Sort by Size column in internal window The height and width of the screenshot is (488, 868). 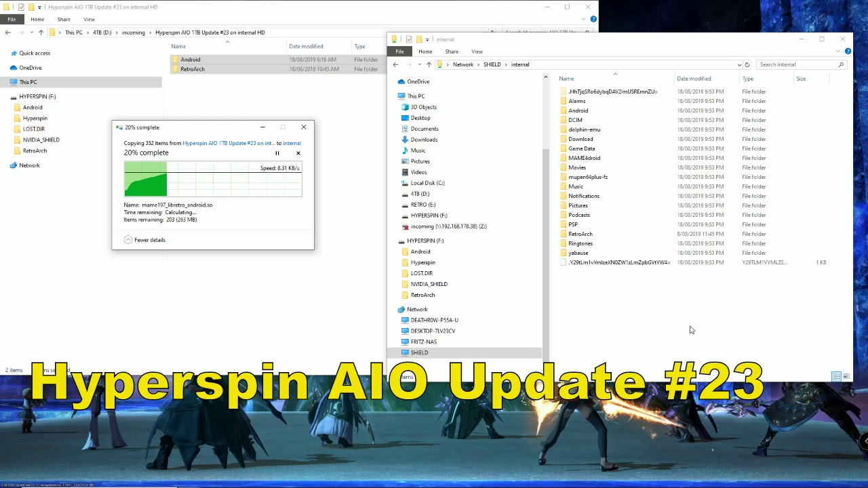[x=801, y=79]
